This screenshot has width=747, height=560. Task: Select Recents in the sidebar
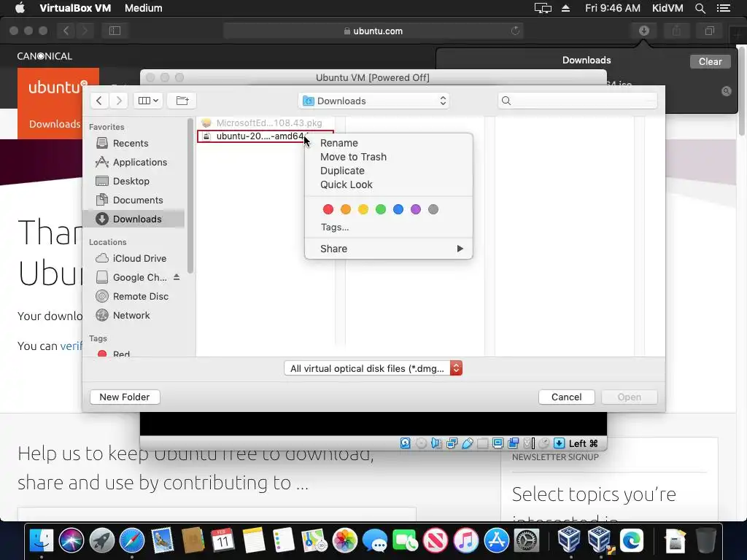tap(133, 144)
